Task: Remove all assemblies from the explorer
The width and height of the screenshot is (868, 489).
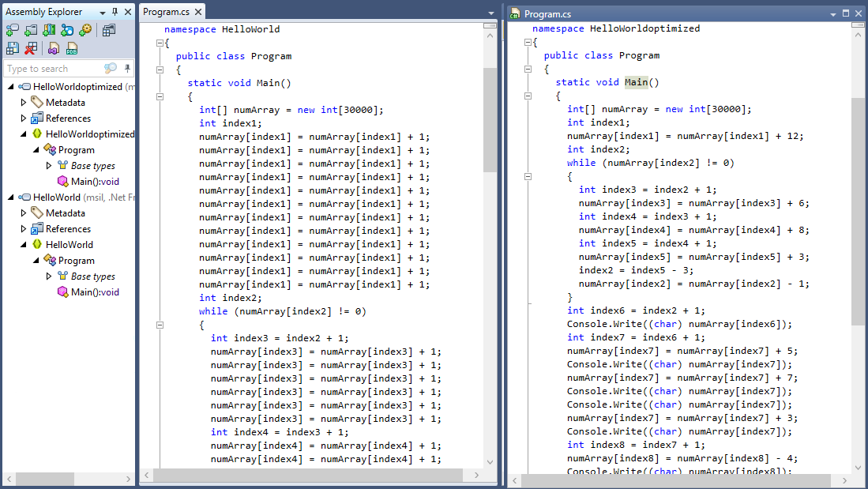Action: [30, 48]
